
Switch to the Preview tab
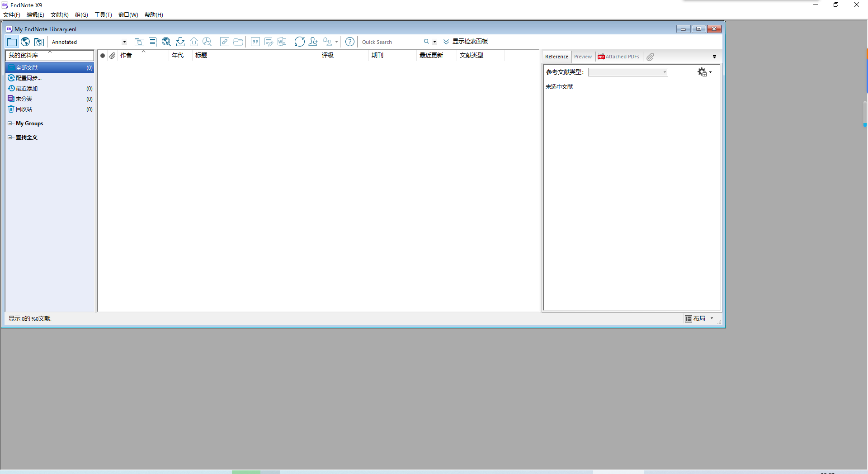click(583, 56)
